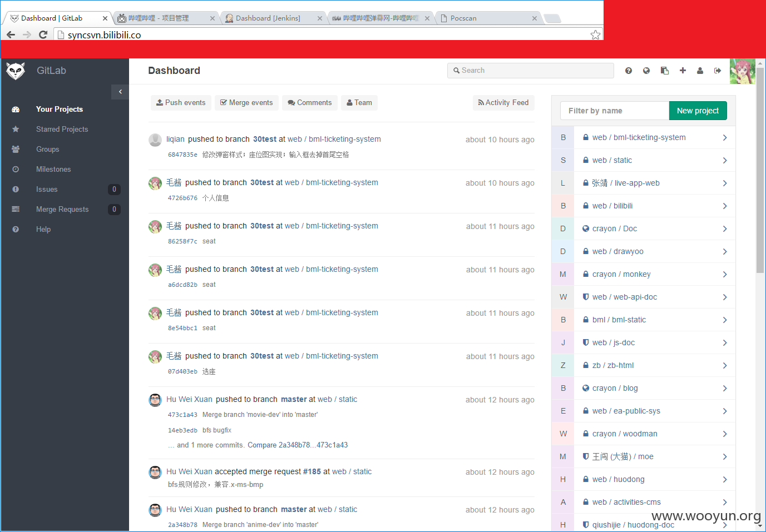This screenshot has height=532, width=766.
Task: Toggle the Push events filter
Action: click(x=181, y=103)
